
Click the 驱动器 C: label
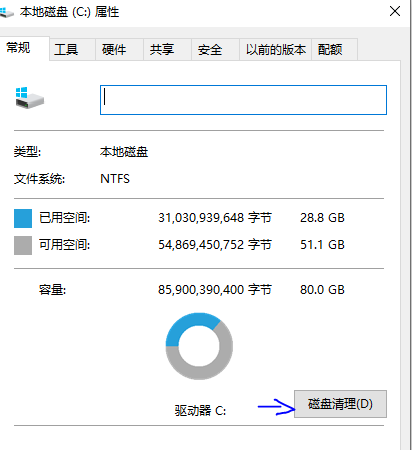tap(200, 410)
